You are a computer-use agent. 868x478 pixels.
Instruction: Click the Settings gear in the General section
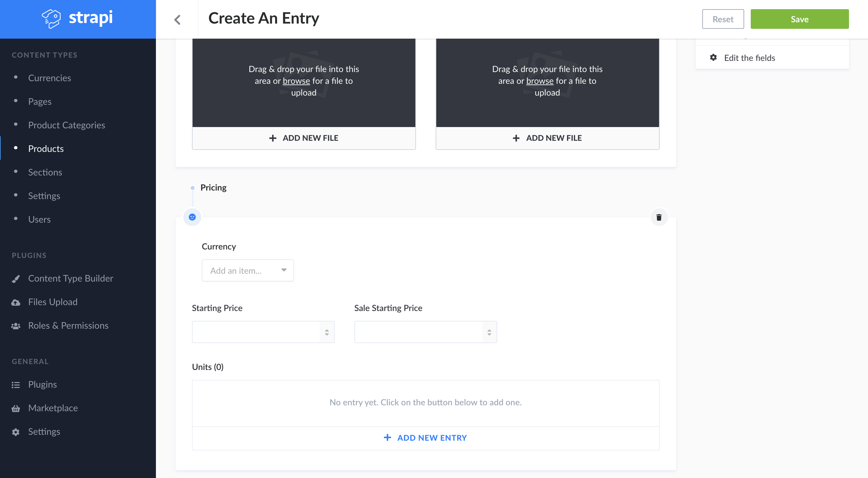pos(16,432)
